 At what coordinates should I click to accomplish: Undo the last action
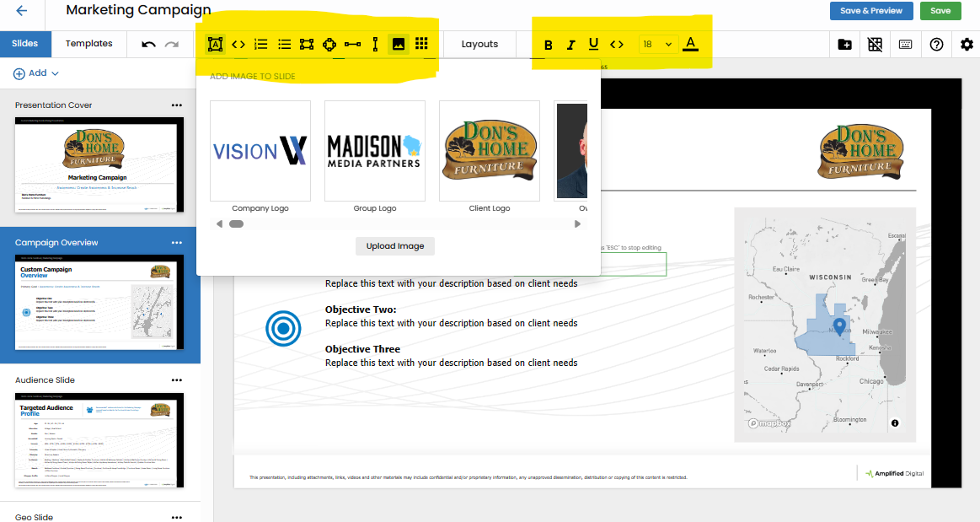tap(149, 44)
